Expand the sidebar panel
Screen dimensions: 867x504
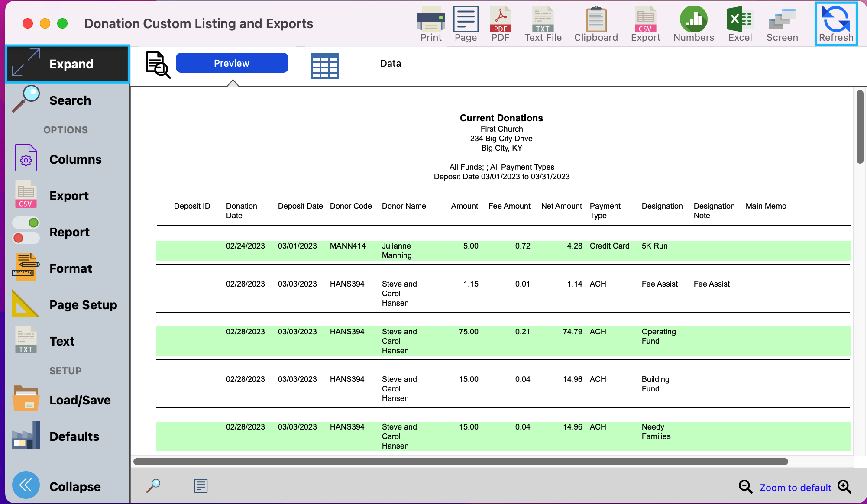68,64
